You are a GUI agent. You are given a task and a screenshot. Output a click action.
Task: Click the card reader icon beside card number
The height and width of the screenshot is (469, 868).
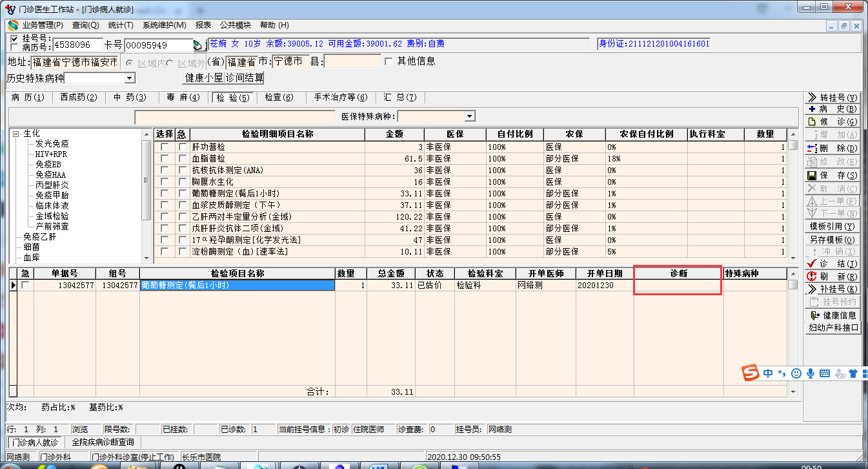pyautogui.click(x=198, y=45)
